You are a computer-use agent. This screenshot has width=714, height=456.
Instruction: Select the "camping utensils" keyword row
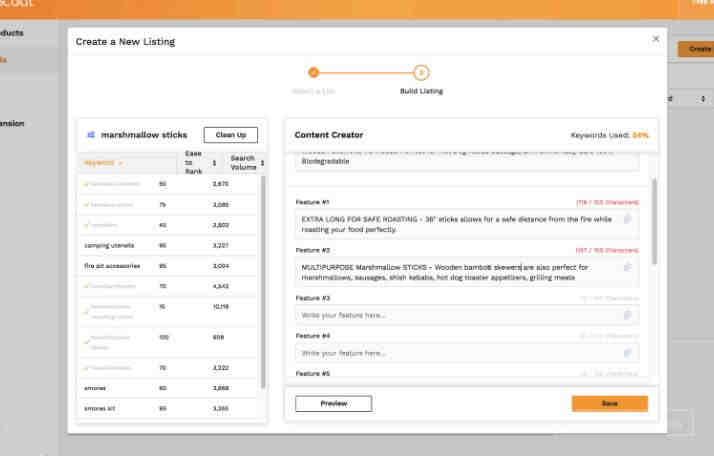pyautogui.click(x=167, y=245)
